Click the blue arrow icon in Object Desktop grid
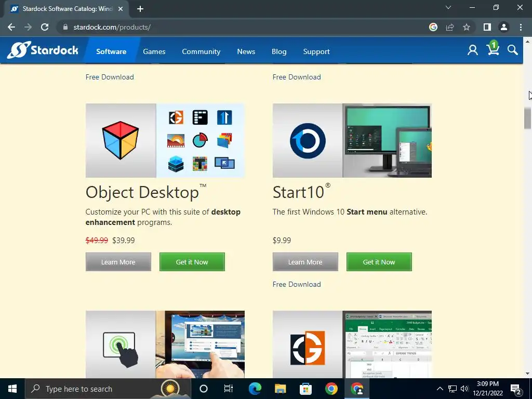532x399 pixels. point(224,117)
